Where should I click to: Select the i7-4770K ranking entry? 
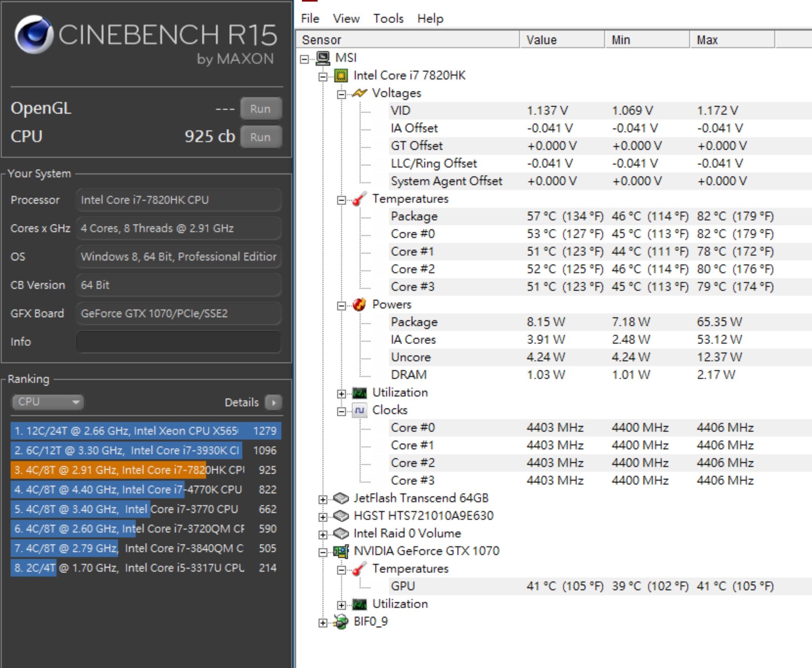[146, 490]
